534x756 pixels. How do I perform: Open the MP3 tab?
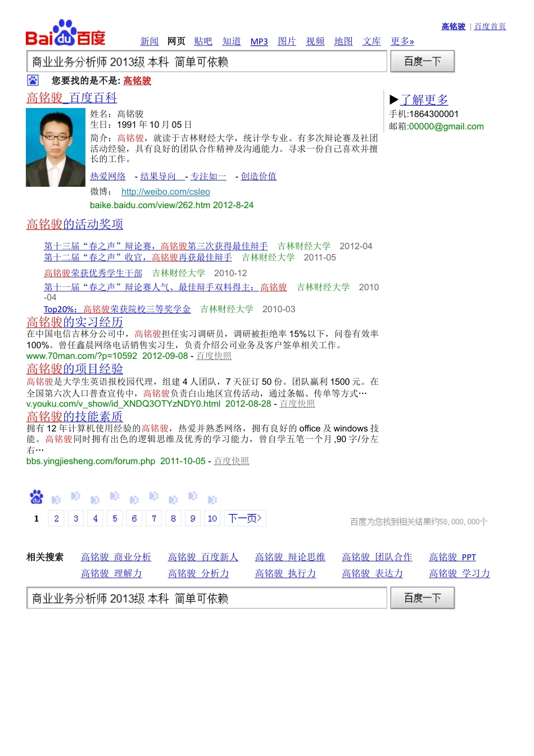pyautogui.click(x=259, y=42)
